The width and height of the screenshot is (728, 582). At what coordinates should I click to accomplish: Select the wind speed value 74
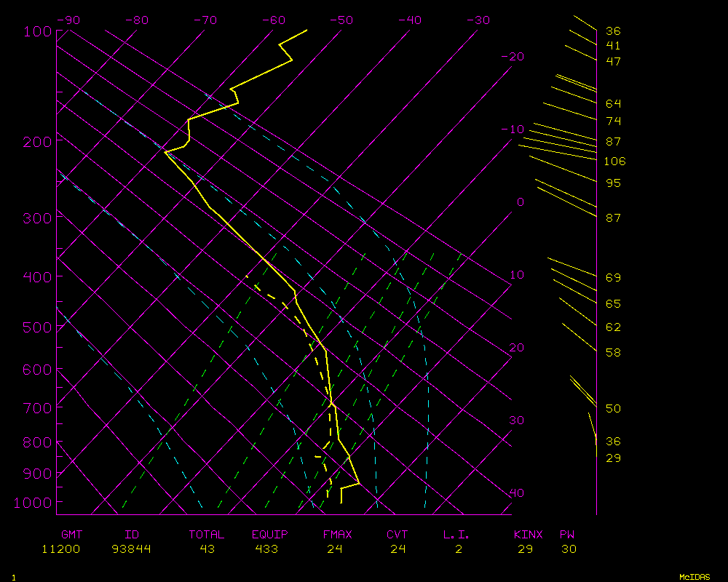(613, 121)
